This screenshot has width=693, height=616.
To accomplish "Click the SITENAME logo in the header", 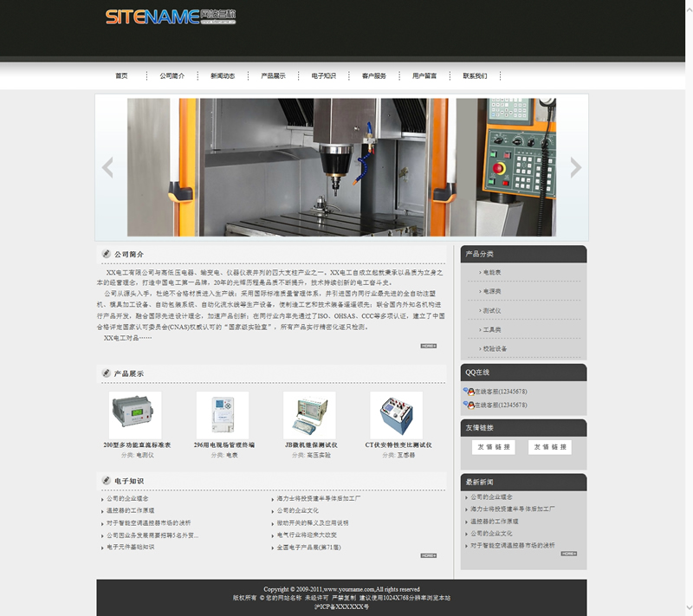I will tap(170, 17).
